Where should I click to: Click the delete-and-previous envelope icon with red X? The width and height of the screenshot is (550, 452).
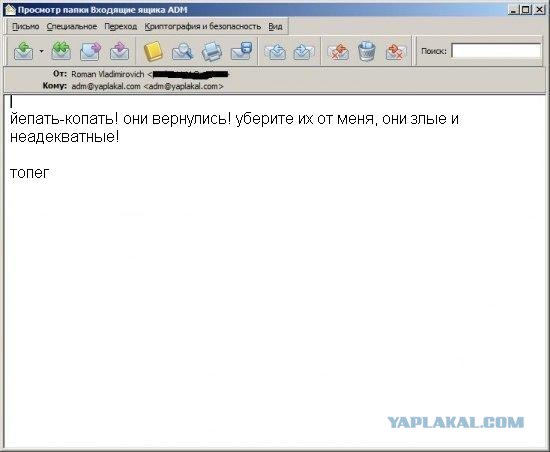pyautogui.click(x=338, y=52)
